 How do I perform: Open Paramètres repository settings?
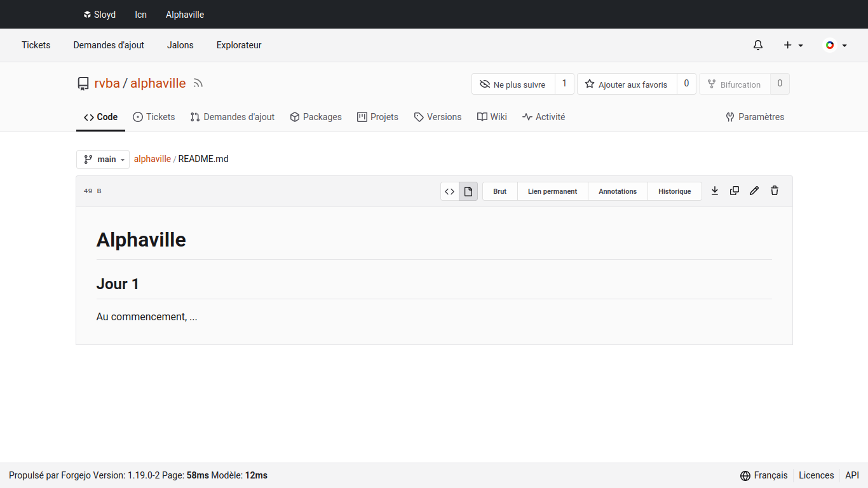pyautogui.click(x=755, y=117)
